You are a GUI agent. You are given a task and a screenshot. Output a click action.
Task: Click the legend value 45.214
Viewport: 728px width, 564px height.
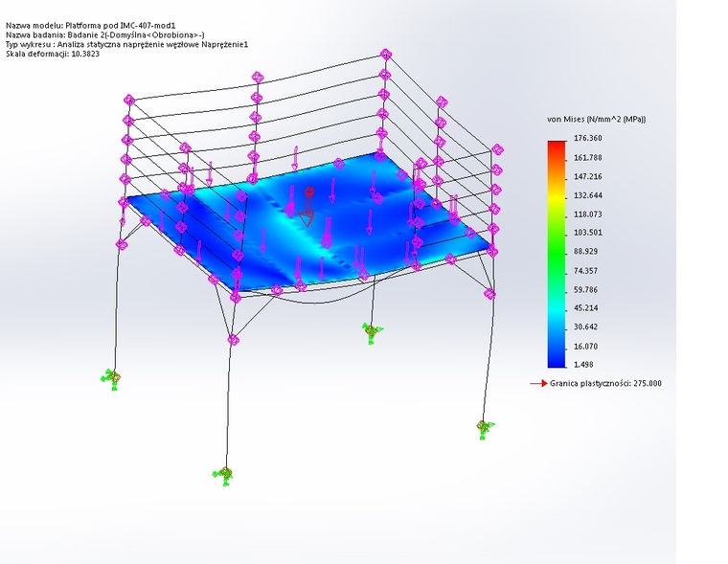[586, 308]
